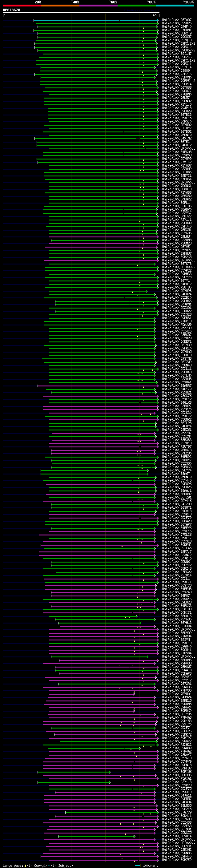Open hit UniRef100_Q9ZQI3

[176, 40]
